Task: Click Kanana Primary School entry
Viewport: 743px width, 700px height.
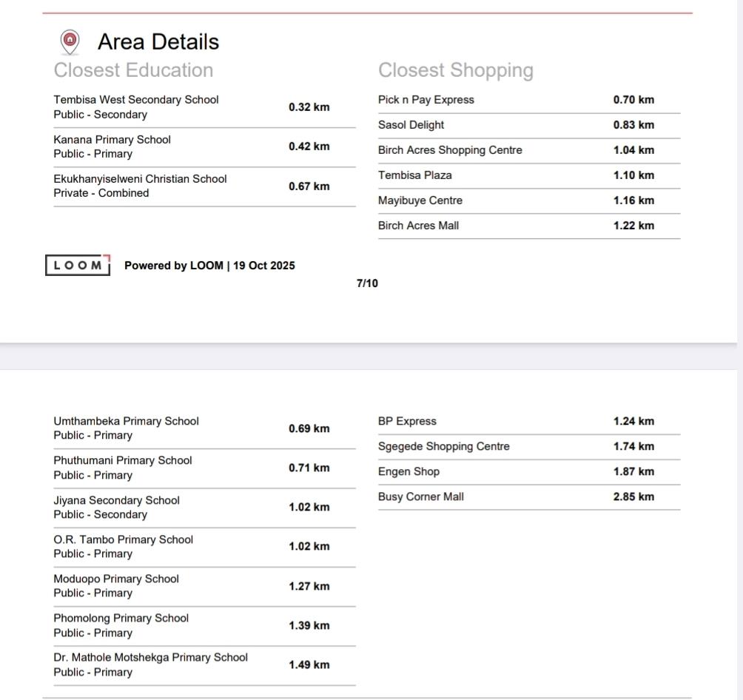Action: 112,140
